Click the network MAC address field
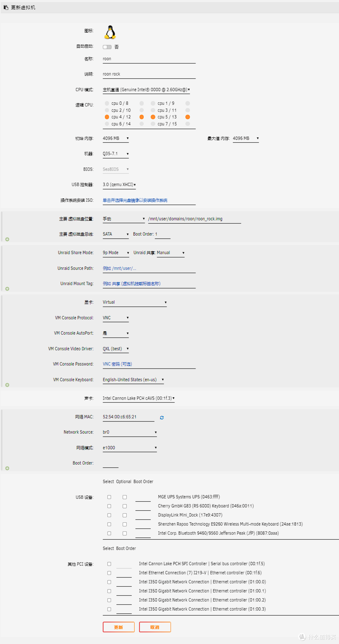The height and width of the screenshot is (644, 339). [x=128, y=417]
